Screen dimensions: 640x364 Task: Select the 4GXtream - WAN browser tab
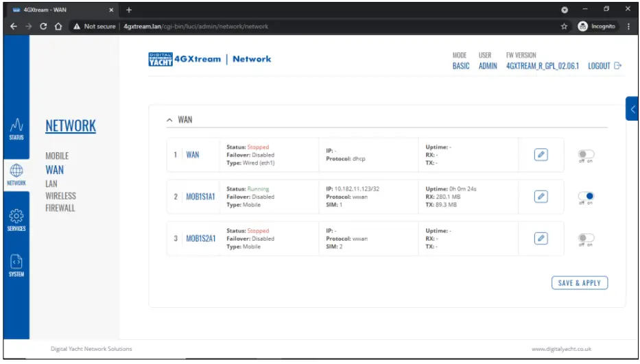61,10
